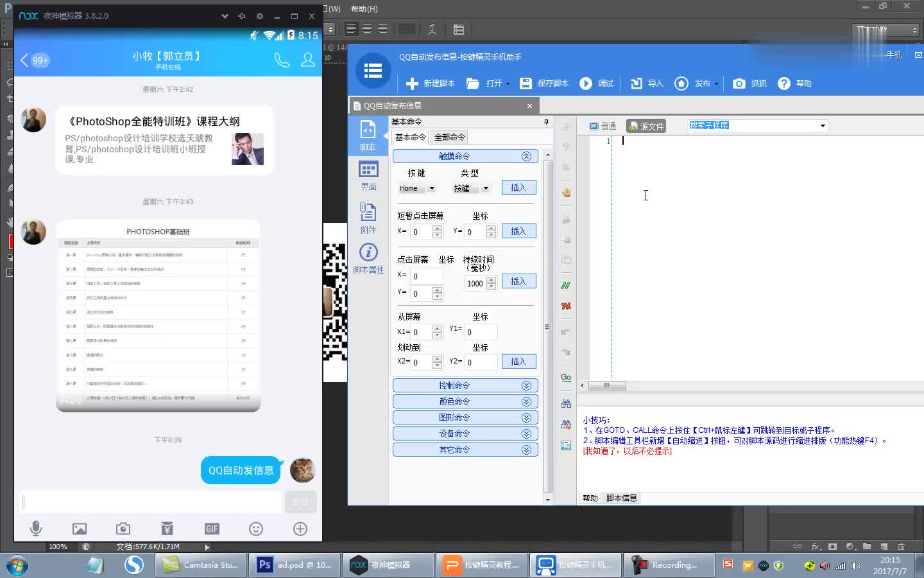
Task: Click the binoculars find icon
Action: pyautogui.click(x=566, y=403)
